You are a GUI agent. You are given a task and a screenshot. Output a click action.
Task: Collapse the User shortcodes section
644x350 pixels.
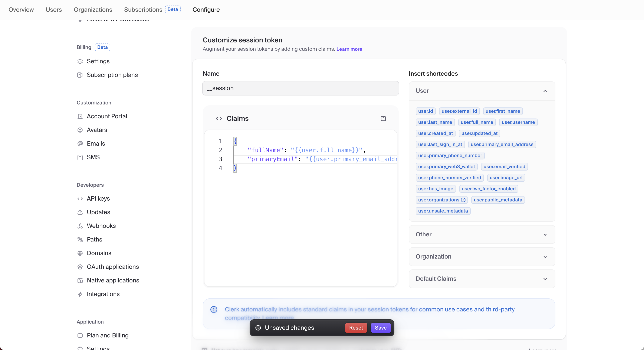pos(545,91)
